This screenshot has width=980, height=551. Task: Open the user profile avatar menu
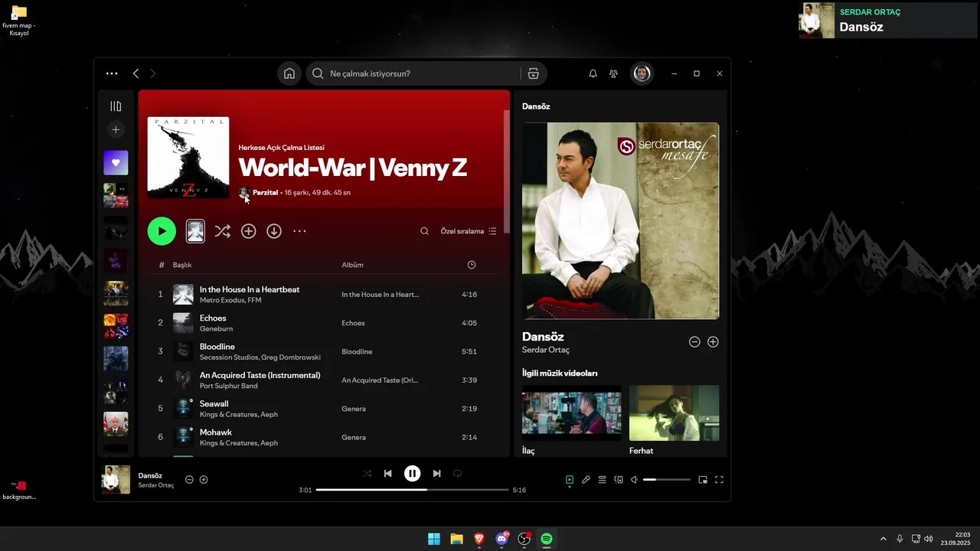click(x=642, y=73)
